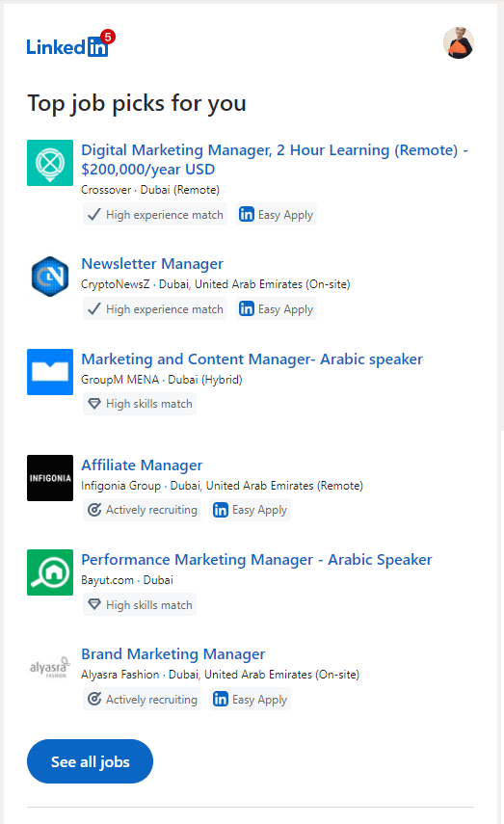Click GroupM MENA · Dubai (Hybrid) text
This screenshot has height=824, width=504.
pyautogui.click(x=162, y=380)
